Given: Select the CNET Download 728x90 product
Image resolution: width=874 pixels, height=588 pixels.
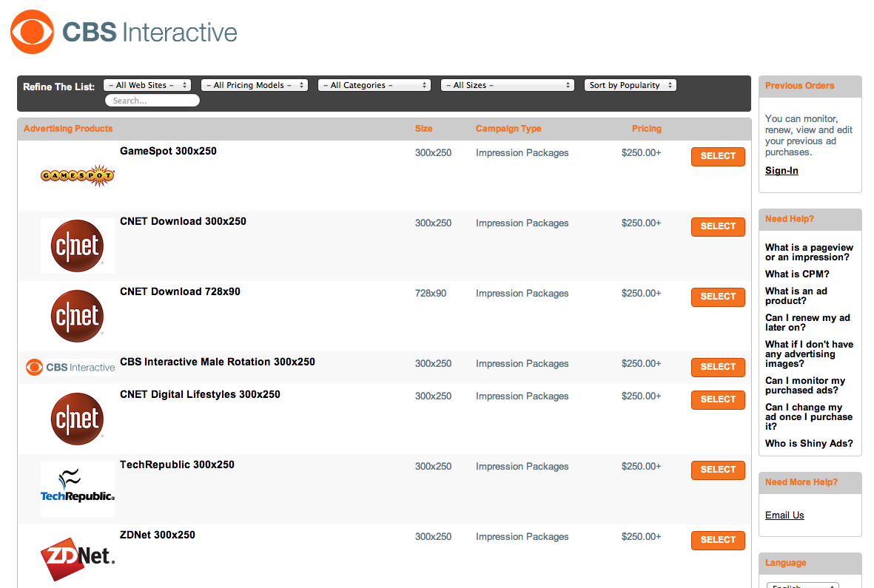Looking at the screenshot, I should tap(718, 297).
